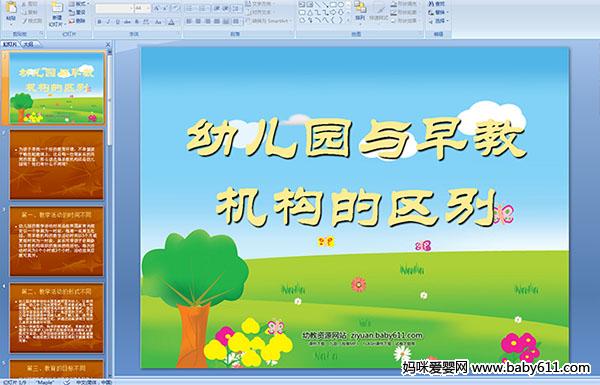Viewport: 600px width, 385px height.
Task: Click the increase font size icon
Action: (x=157, y=8)
